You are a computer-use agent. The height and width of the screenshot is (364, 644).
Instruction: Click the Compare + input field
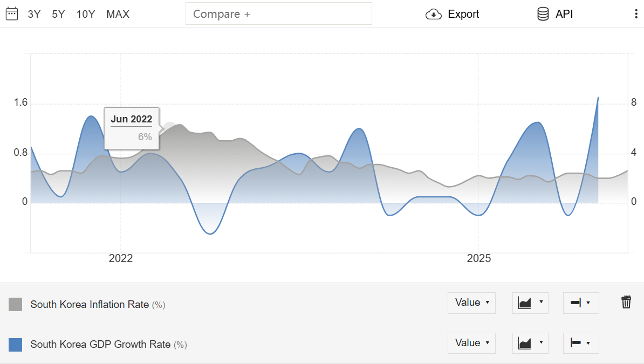[279, 13]
